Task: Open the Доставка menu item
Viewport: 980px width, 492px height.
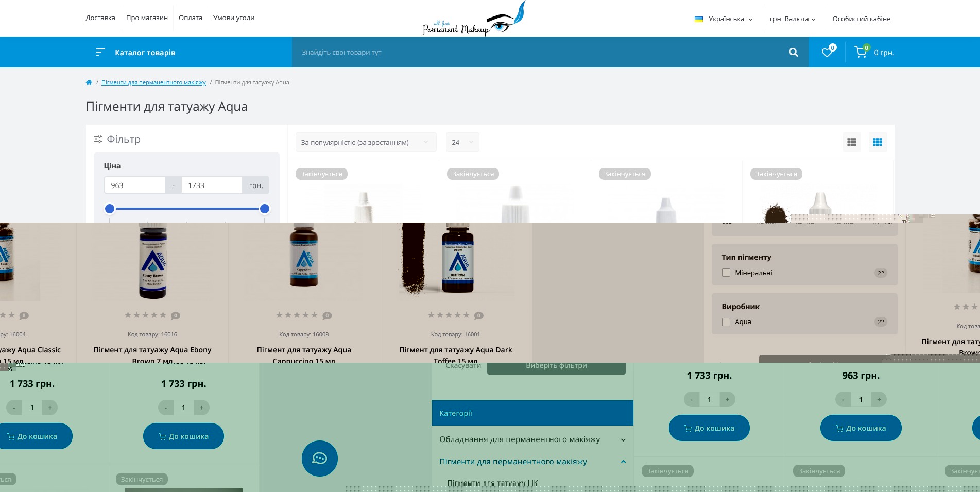Action: (100, 18)
